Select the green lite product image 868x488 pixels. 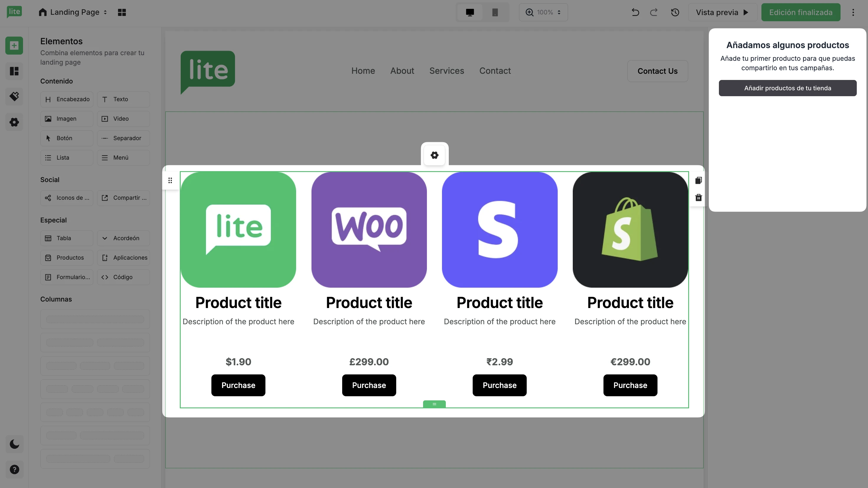point(238,230)
